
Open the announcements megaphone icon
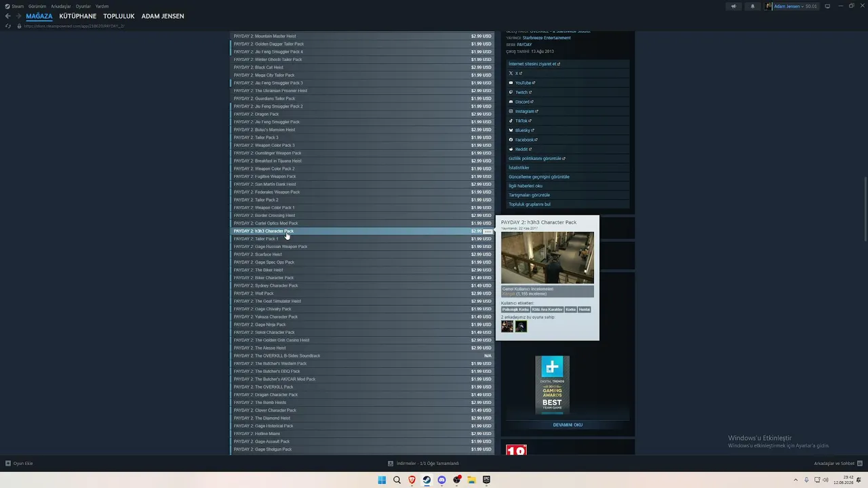point(733,6)
